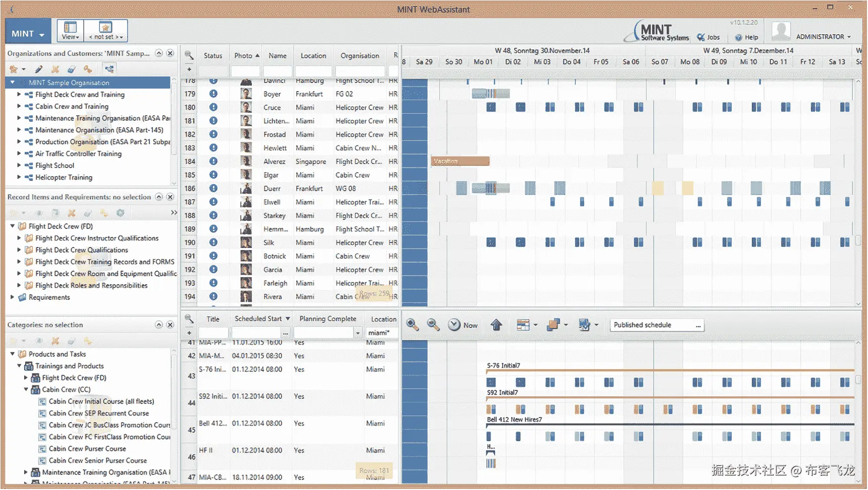
Task: Click the search magnifier above the events grid
Action: click(189, 318)
